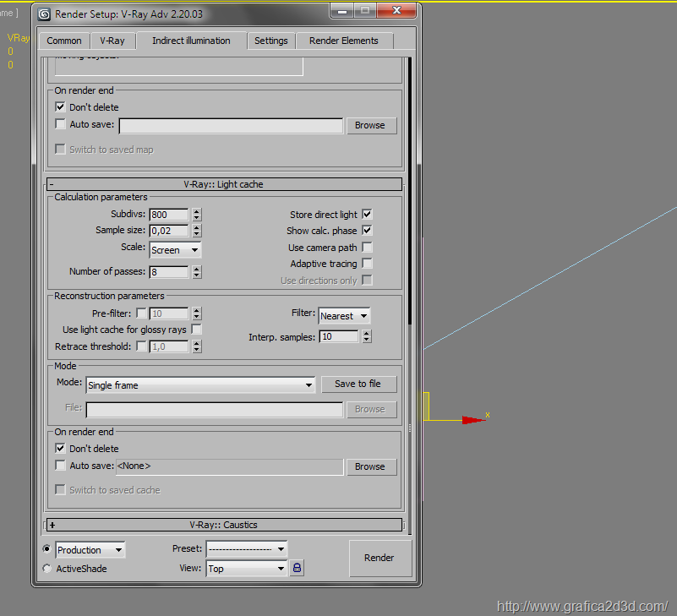This screenshot has width=677, height=616.
Task: Enable Pre-filter checkbox
Action: 141,313
